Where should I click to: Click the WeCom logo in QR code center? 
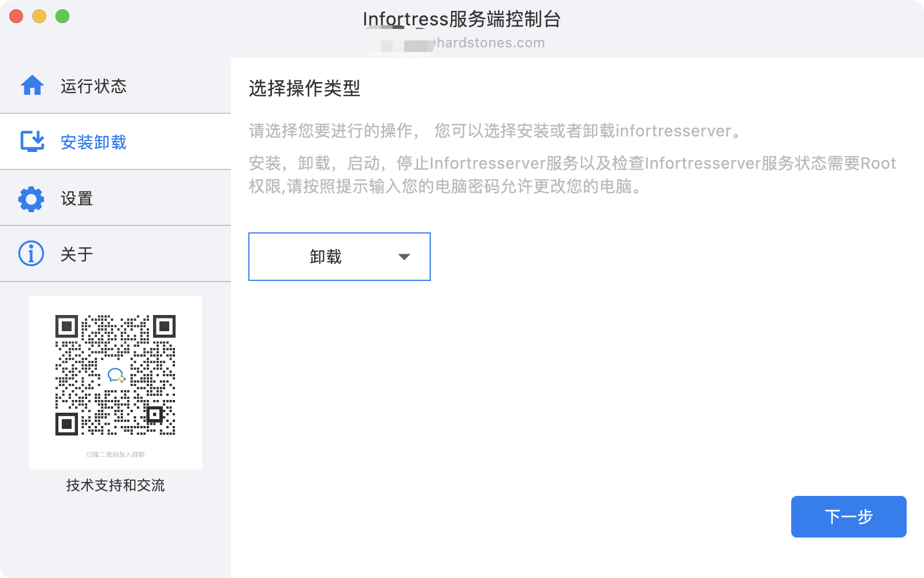117,376
